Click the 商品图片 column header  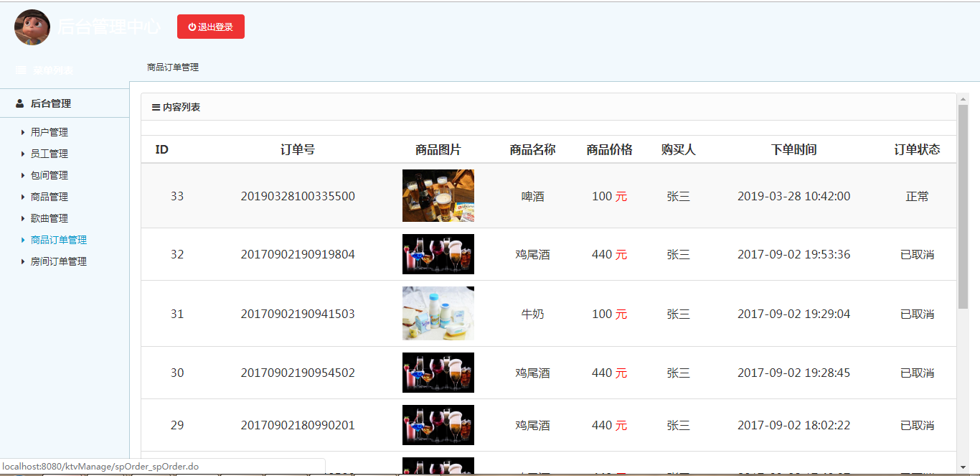[x=438, y=149]
